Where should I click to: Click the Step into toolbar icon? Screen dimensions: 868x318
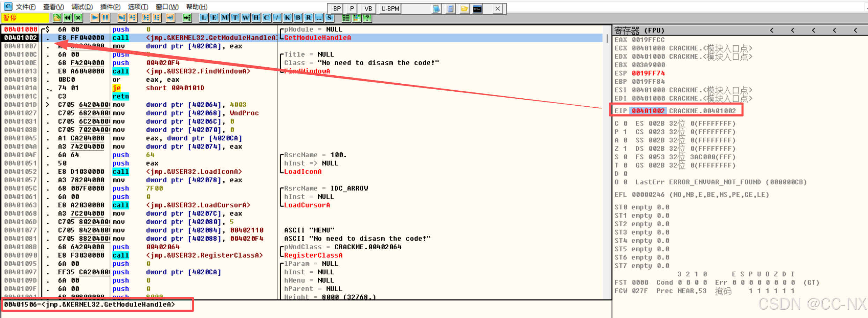click(122, 17)
